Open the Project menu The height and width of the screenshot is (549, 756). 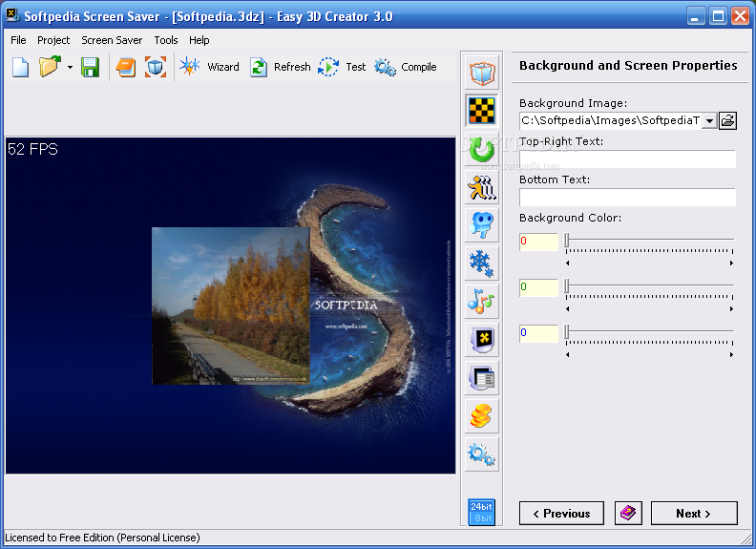point(53,40)
